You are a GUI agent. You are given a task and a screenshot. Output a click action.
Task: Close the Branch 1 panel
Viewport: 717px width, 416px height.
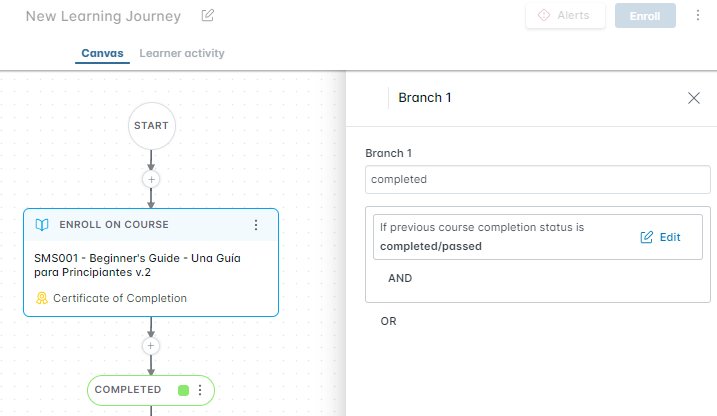tap(694, 98)
